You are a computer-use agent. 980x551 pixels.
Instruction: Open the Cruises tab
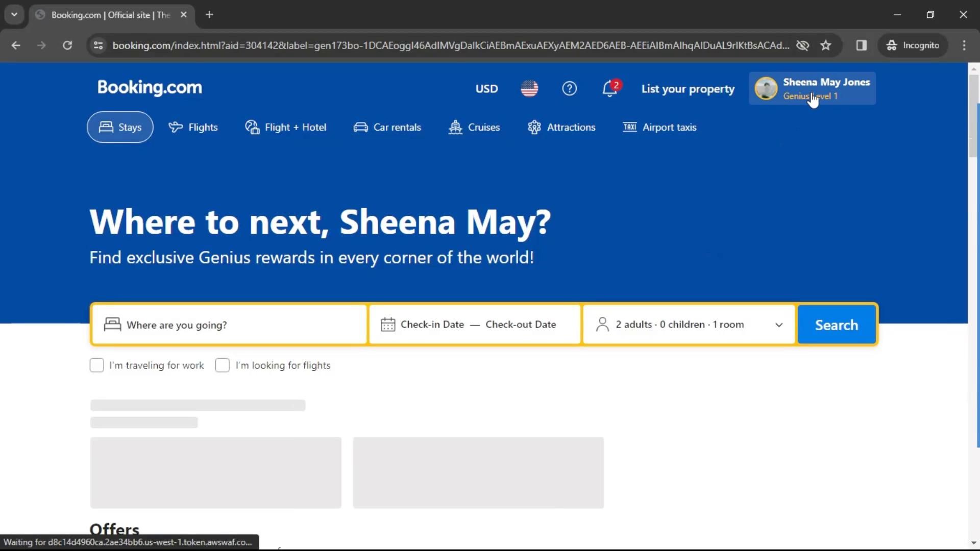pos(474,127)
